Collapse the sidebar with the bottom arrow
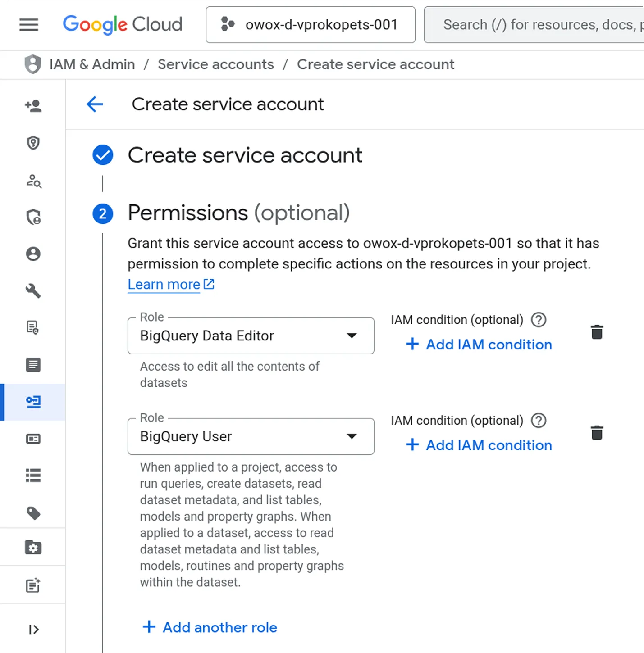 pyautogui.click(x=33, y=629)
